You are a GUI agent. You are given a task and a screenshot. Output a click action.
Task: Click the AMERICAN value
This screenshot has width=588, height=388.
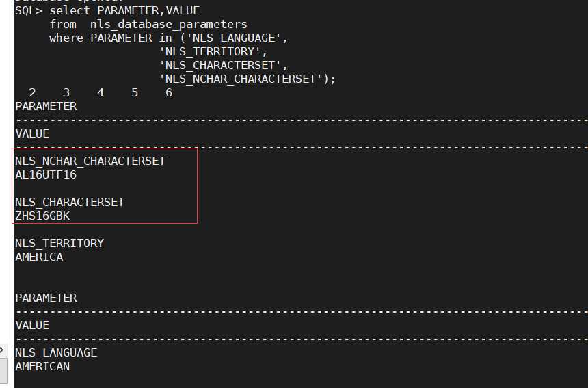point(42,367)
